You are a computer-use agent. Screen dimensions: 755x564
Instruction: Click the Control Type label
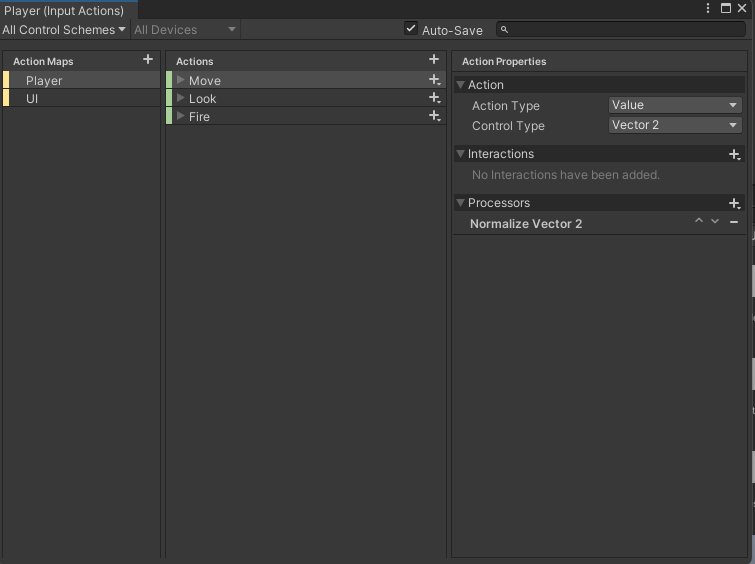pyautogui.click(x=508, y=126)
